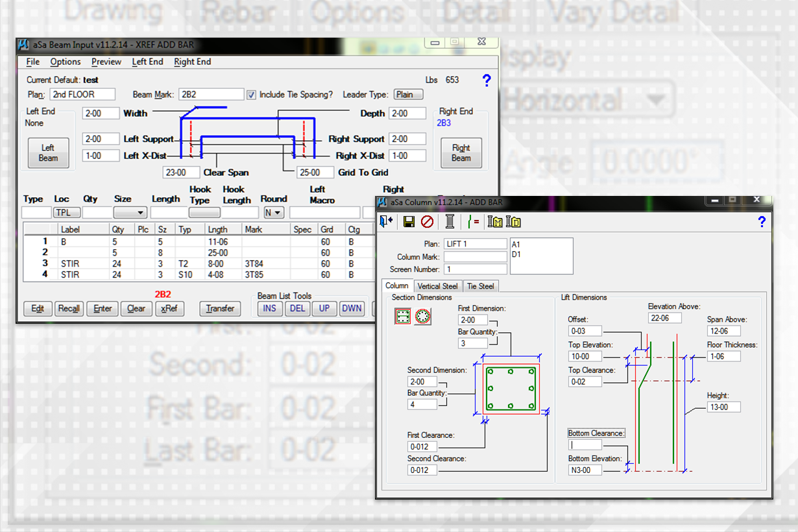Click the Depth input field
Image resolution: width=798 pixels, height=532 pixels.
tap(407, 114)
